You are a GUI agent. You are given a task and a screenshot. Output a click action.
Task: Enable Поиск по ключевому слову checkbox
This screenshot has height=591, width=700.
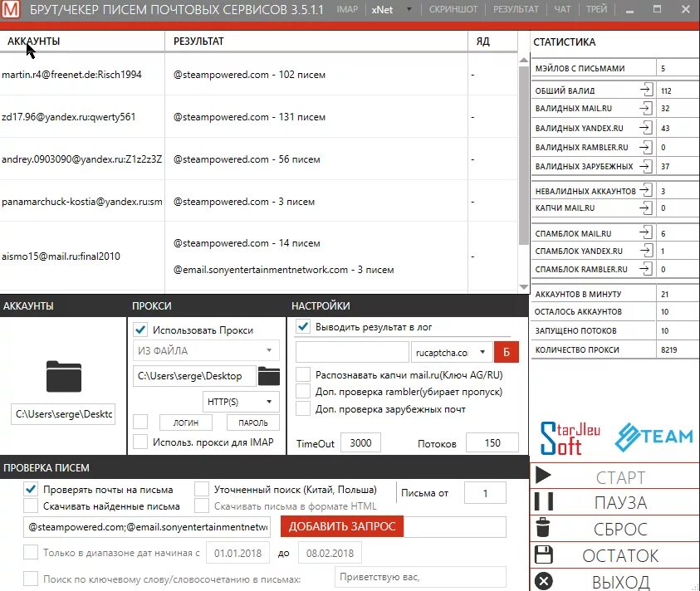tap(31, 579)
